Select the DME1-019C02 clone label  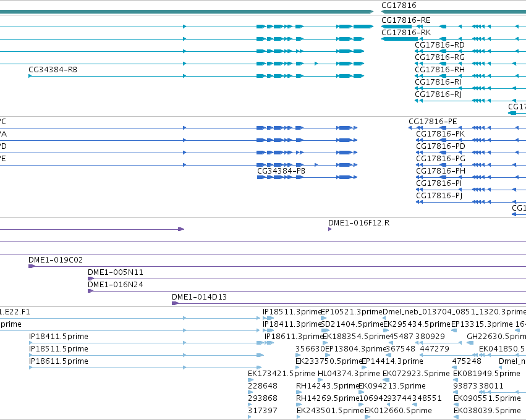(56, 260)
